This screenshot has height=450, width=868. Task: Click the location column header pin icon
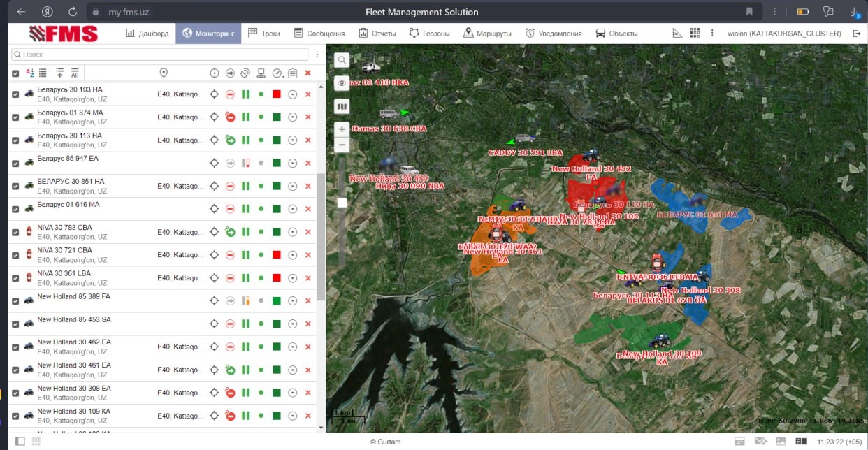coord(164,73)
